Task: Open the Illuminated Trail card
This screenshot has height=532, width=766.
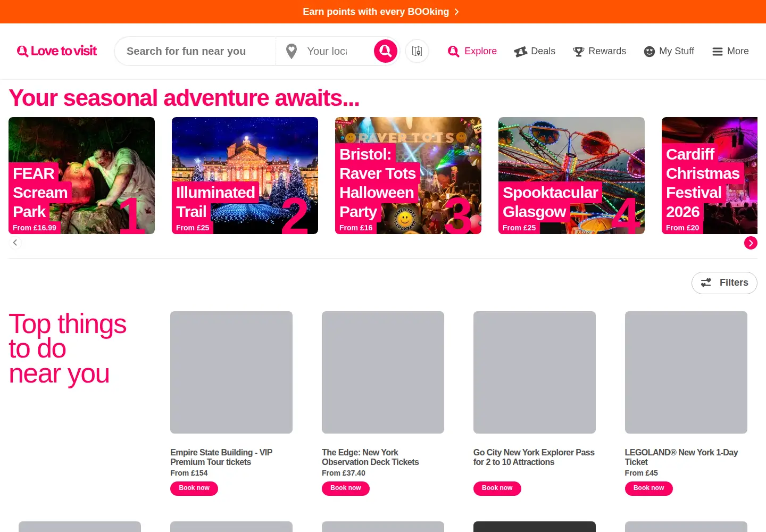Action: tap(245, 176)
